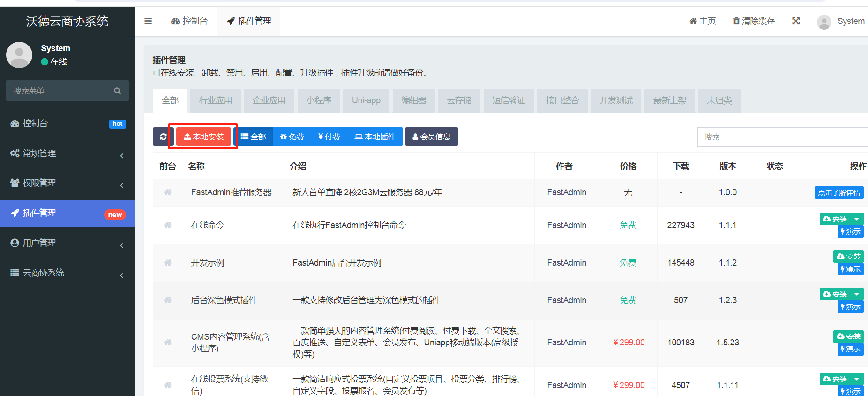Viewport: 868px width, 396px height.
Task: Click home icon in 在线命令 row
Action: click(x=168, y=225)
